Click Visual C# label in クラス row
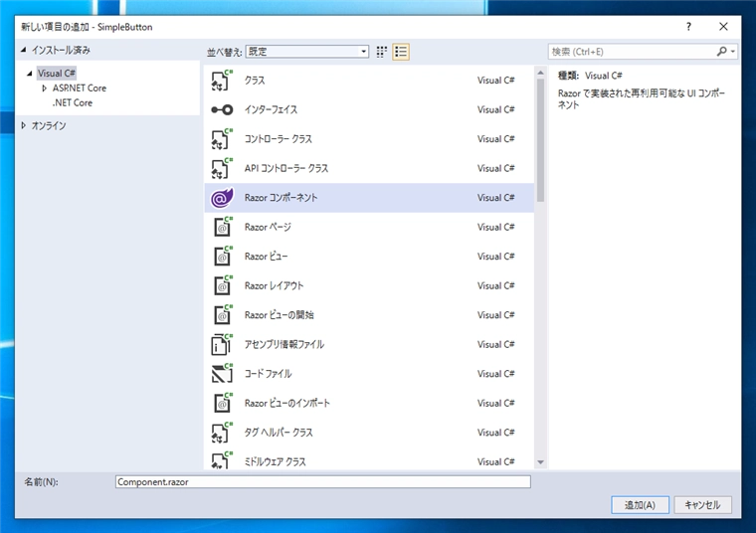756x533 pixels. pos(496,81)
